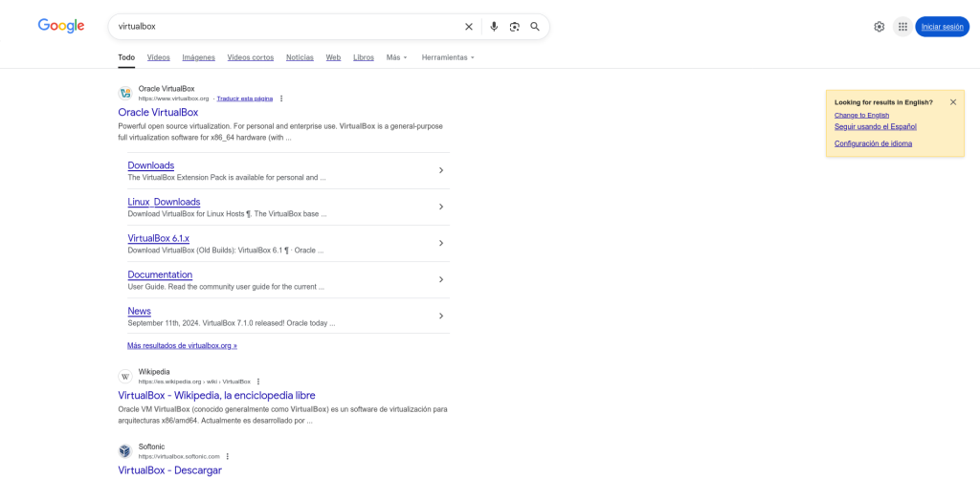Click the Google logo
The image size is (980, 480).
[x=61, y=26]
